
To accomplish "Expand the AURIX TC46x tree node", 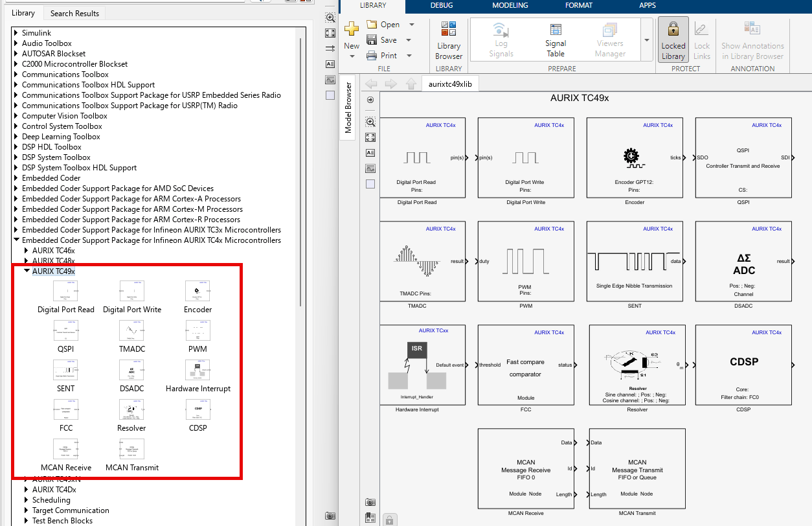I will coord(27,251).
